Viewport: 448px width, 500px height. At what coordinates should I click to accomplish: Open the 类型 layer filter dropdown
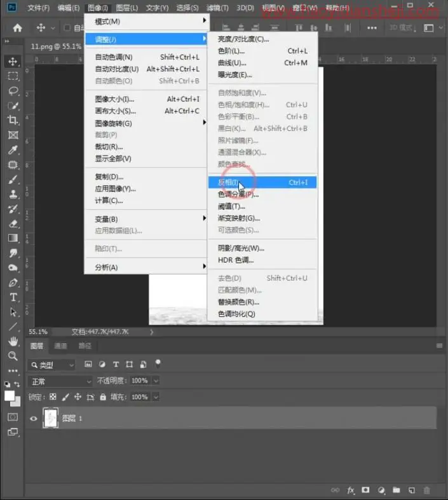pyautogui.click(x=51, y=365)
